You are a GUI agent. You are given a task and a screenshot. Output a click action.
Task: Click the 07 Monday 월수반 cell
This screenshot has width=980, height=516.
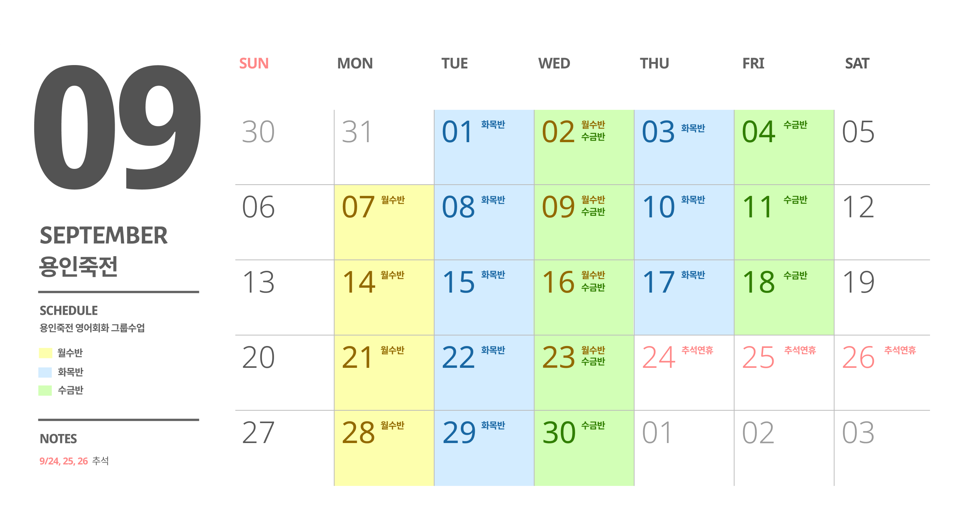pos(384,222)
